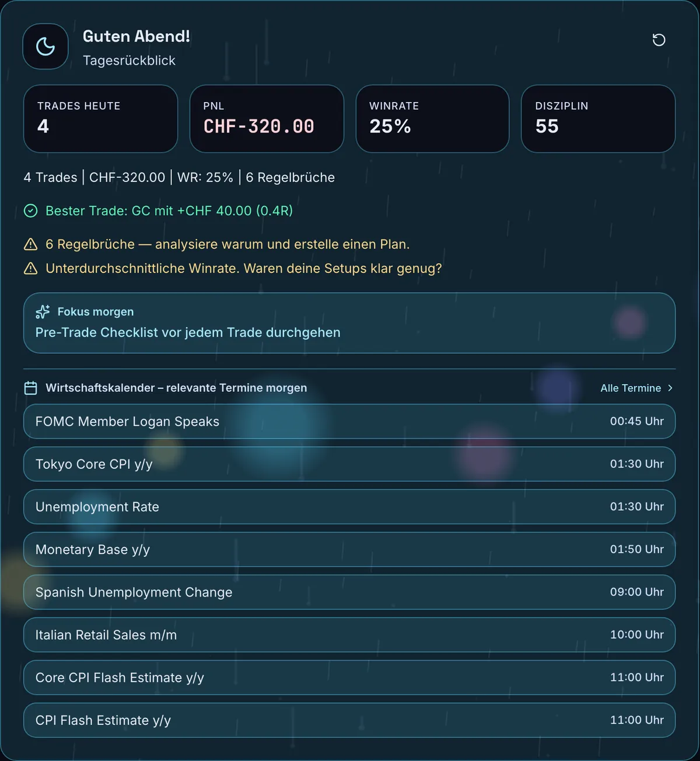Click the Pre-Trade Checklist text
The image size is (700, 761).
[188, 332]
